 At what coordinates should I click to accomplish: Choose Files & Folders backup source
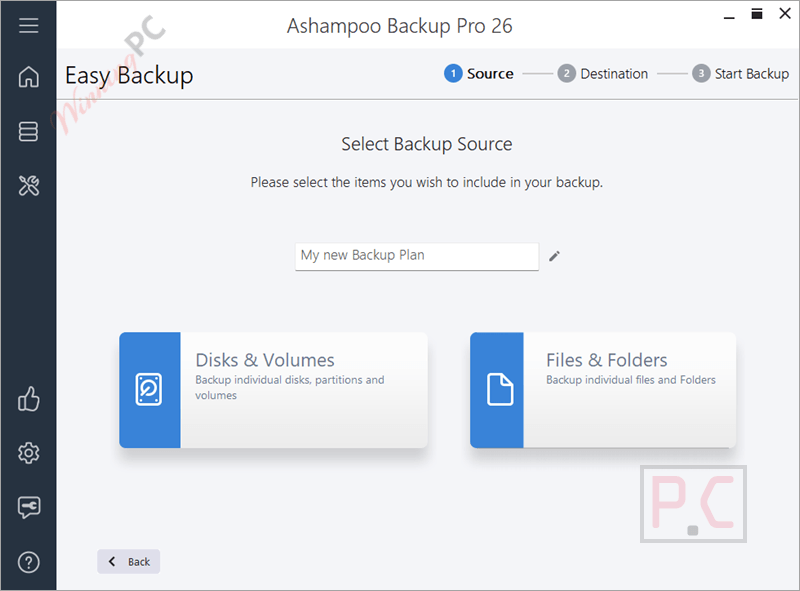(x=603, y=390)
